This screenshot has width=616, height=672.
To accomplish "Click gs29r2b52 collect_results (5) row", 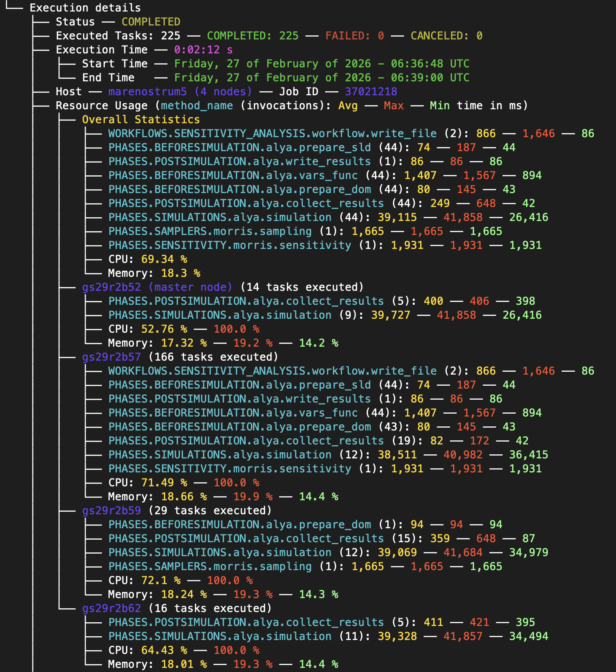I will click(322, 301).
